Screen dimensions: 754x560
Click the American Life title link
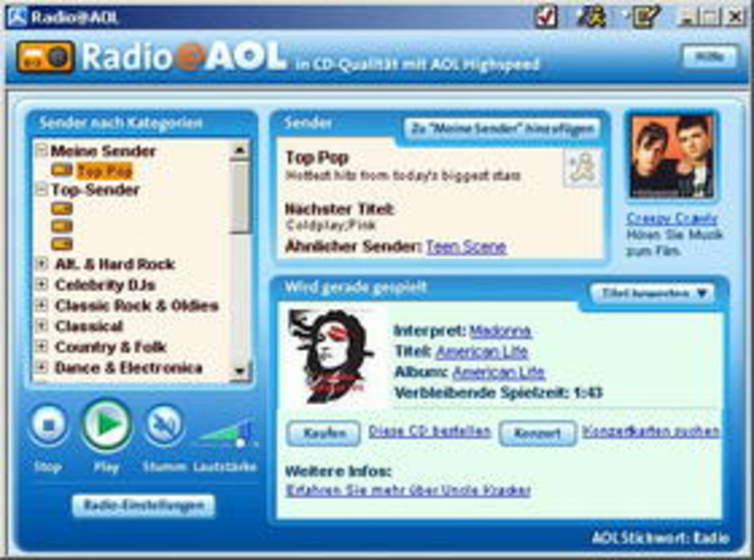pyautogui.click(x=482, y=351)
